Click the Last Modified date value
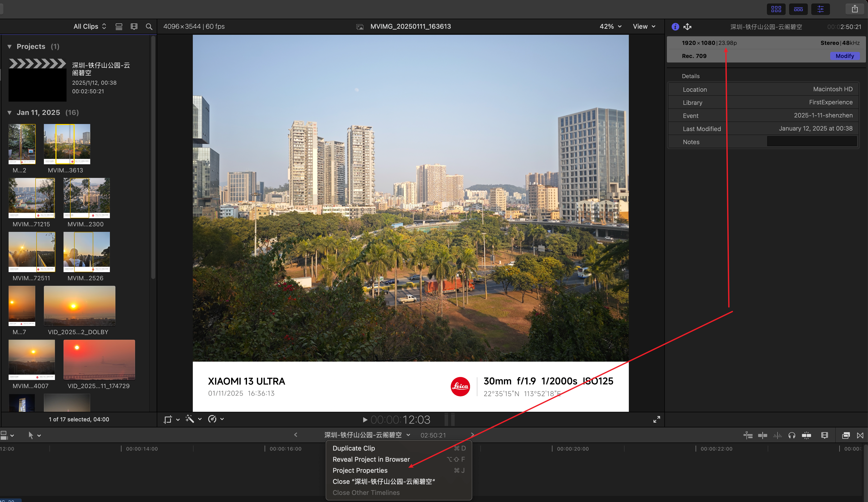Image resolution: width=868 pixels, height=502 pixels. pyautogui.click(x=816, y=129)
